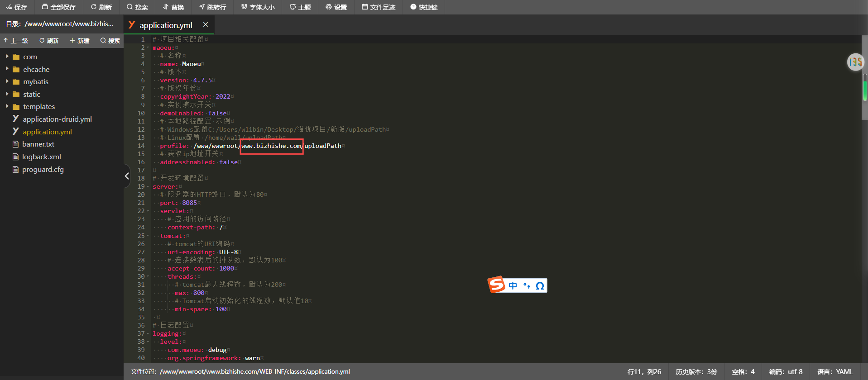Open editor Settings (设置)
The image size is (868, 380).
click(x=329, y=7)
